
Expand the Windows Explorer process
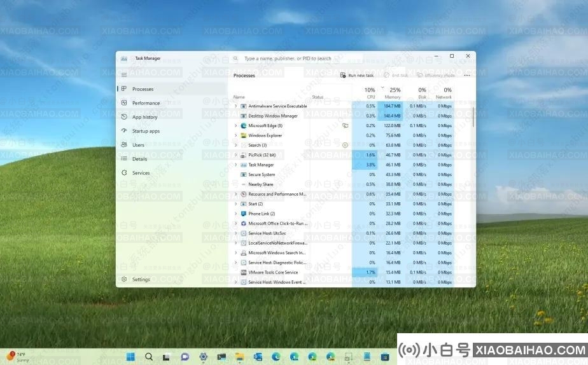coord(236,135)
